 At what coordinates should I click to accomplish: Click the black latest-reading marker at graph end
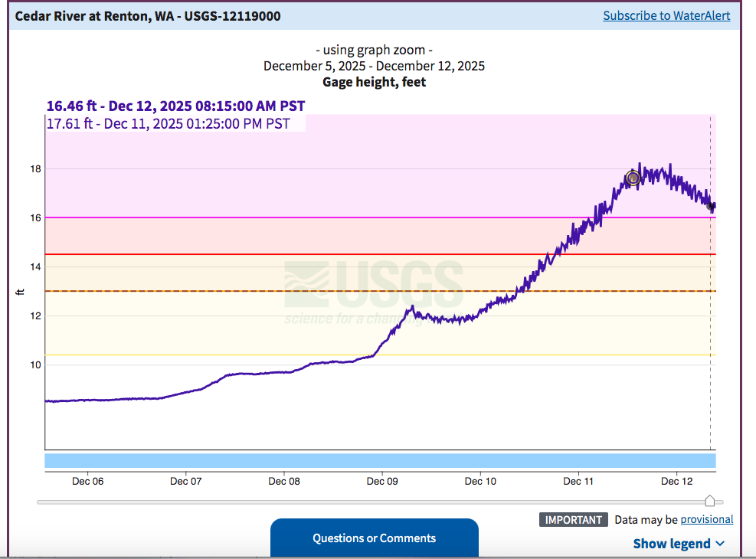(x=712, y=206)
